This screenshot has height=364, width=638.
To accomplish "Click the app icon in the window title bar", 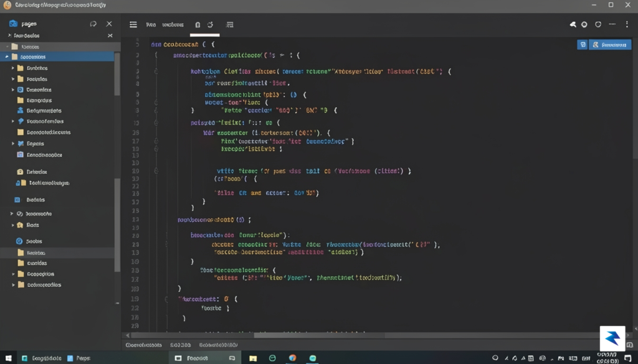I will pyautogui.click(x=7, y=5).
